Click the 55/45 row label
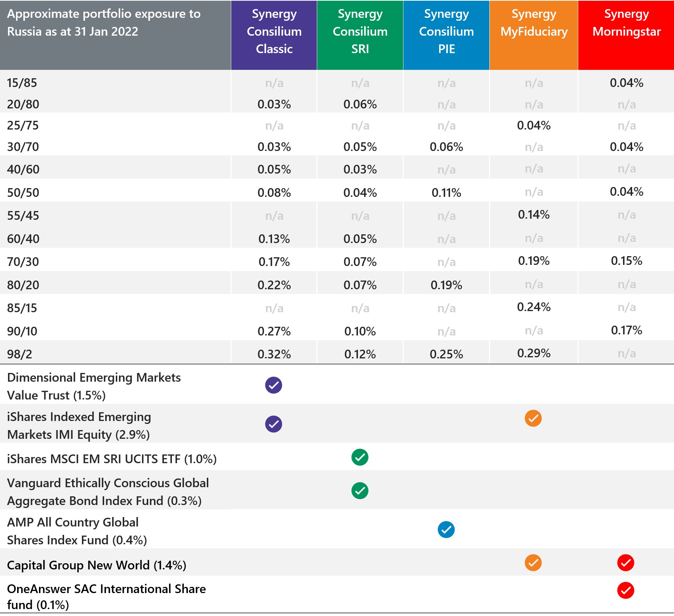674x616 pixels. [x=23, y=216]
